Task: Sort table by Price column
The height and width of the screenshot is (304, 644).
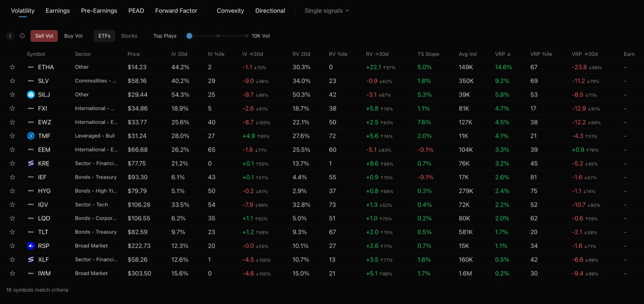Action: pos(134,54)
